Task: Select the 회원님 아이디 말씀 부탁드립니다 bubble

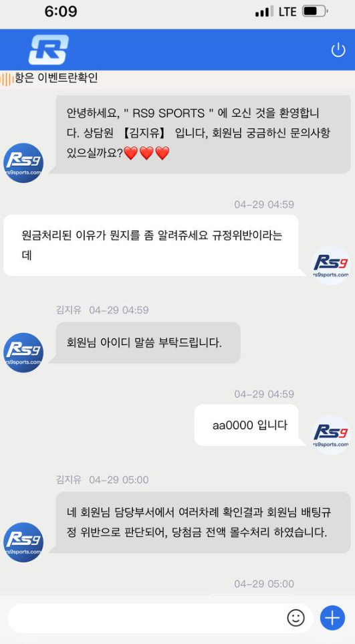Action: tap(148, 342)
